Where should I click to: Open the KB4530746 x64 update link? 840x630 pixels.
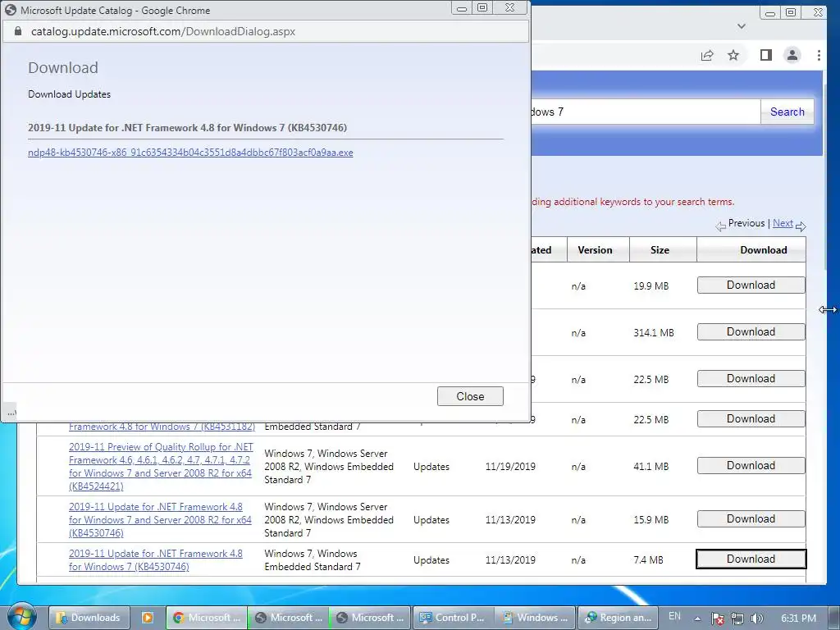click(160, 519)
